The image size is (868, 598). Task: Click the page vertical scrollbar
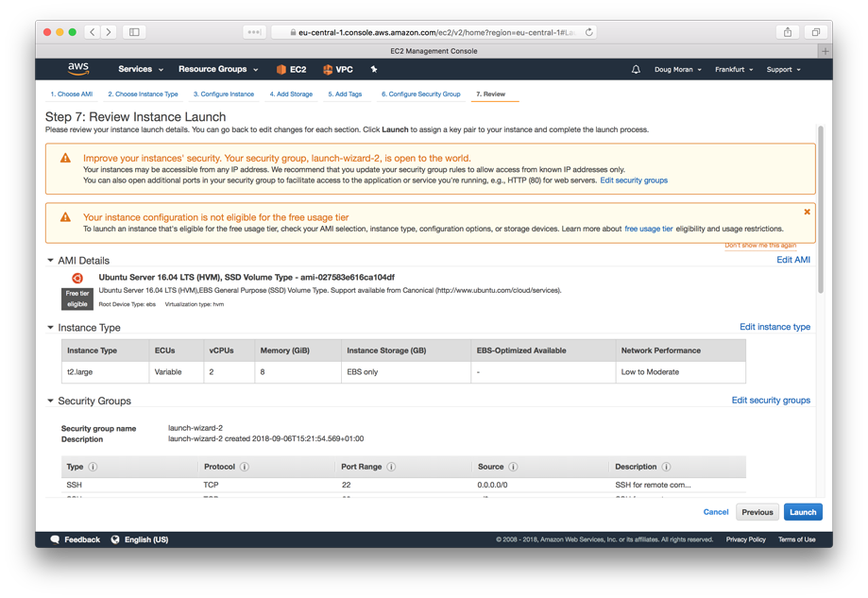[x=821, y=210]
